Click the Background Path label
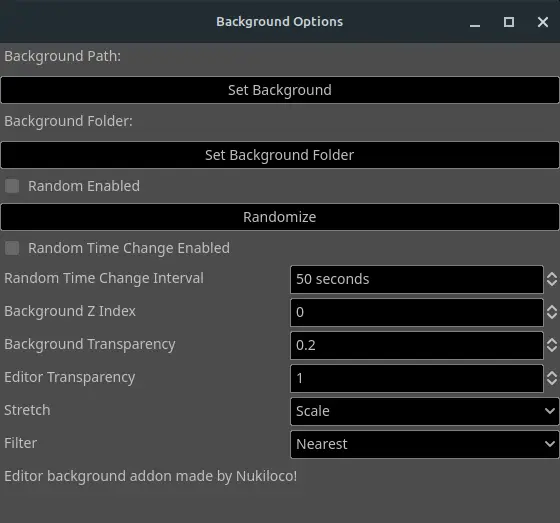Image resolution: width=560 pixels, height=523 pixels. [62, 56]
